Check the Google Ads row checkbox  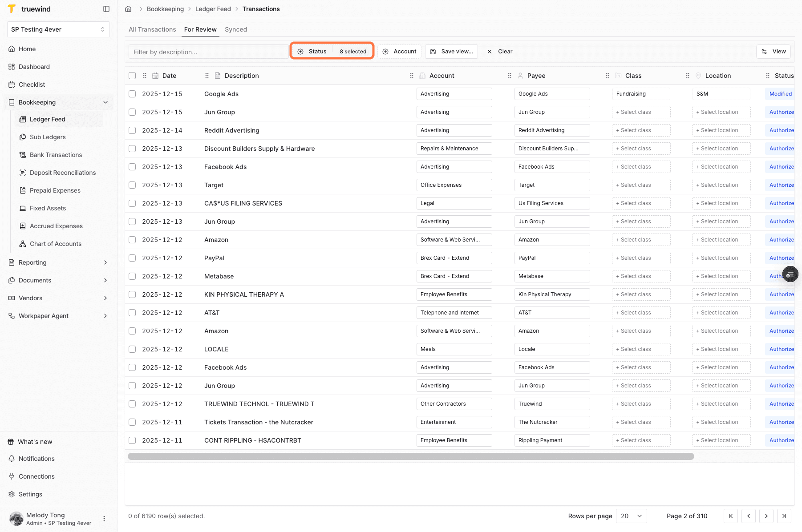(132, 94)
